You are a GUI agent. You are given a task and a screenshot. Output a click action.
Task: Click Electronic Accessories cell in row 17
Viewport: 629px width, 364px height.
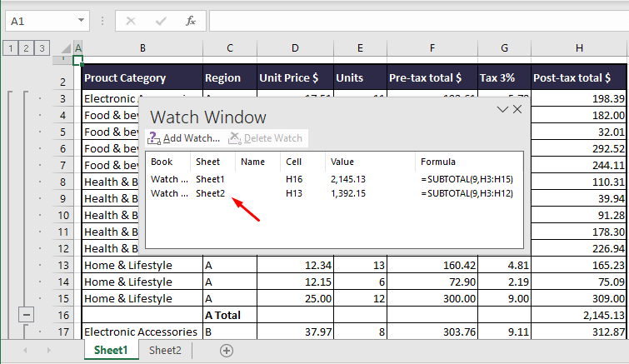(142, 332)
